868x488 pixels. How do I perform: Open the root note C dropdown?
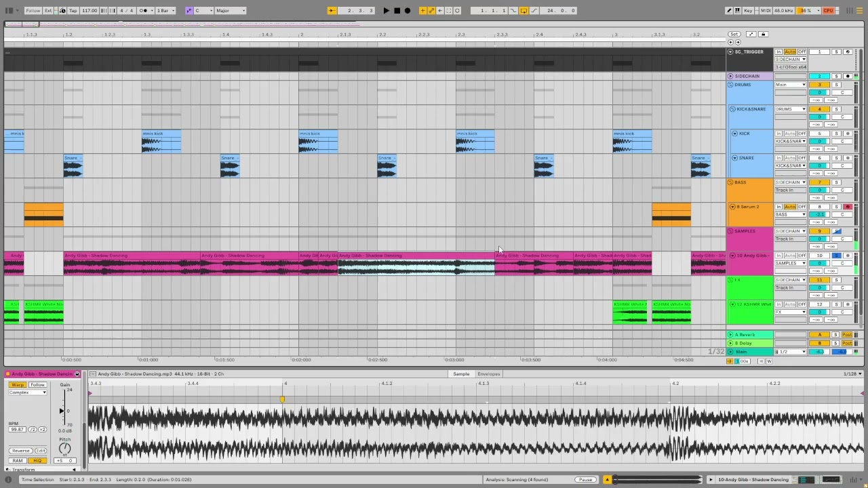pos(203,10)
